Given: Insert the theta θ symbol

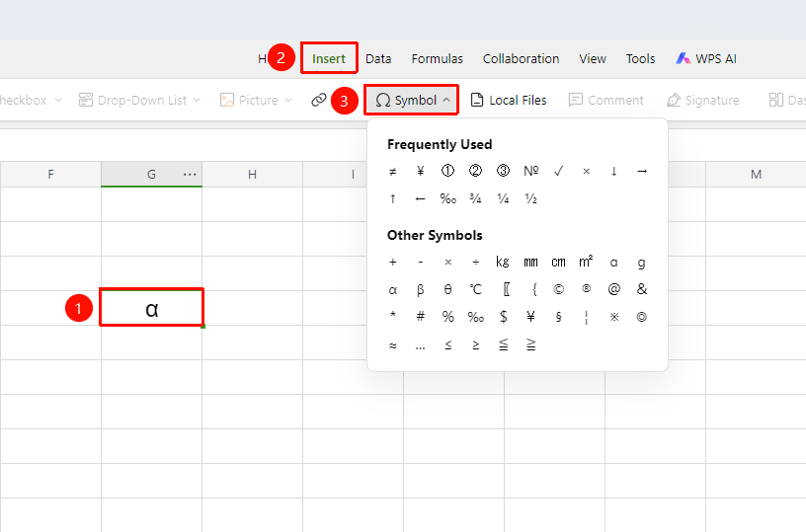Looking at the screenshot, I should click(x=447, y=290).
